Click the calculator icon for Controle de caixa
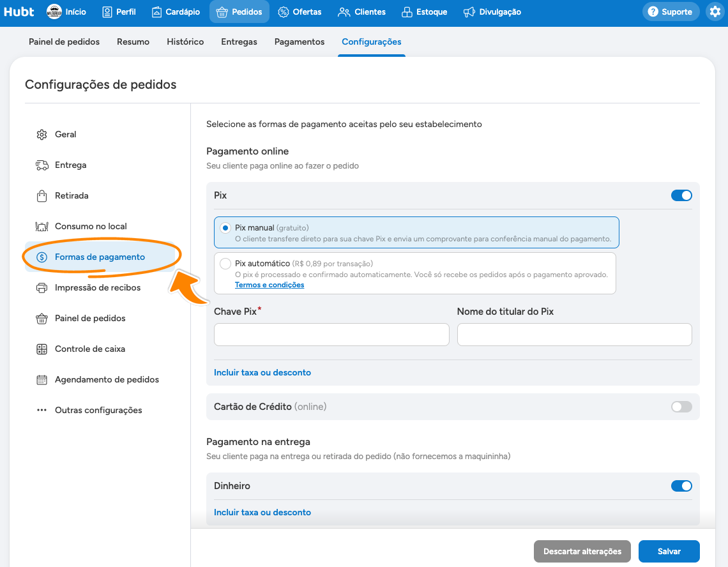This screenshot has width=728, height=567. pyautogui.click(x=42, y=349)
